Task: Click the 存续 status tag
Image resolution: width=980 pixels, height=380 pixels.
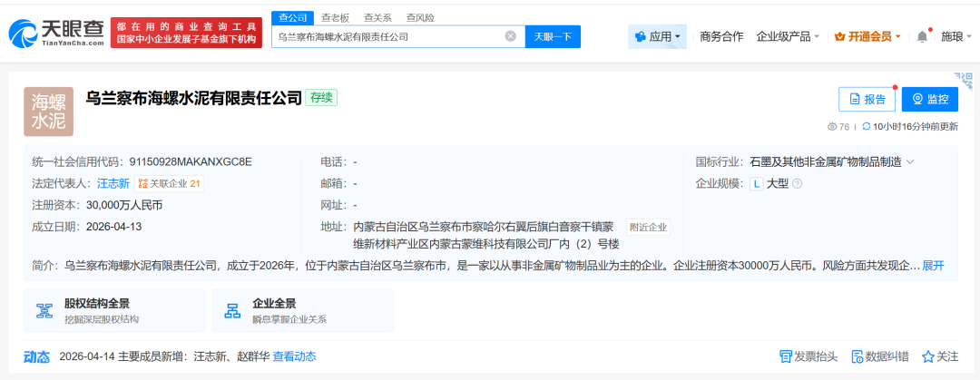Action: click(321, 98)
